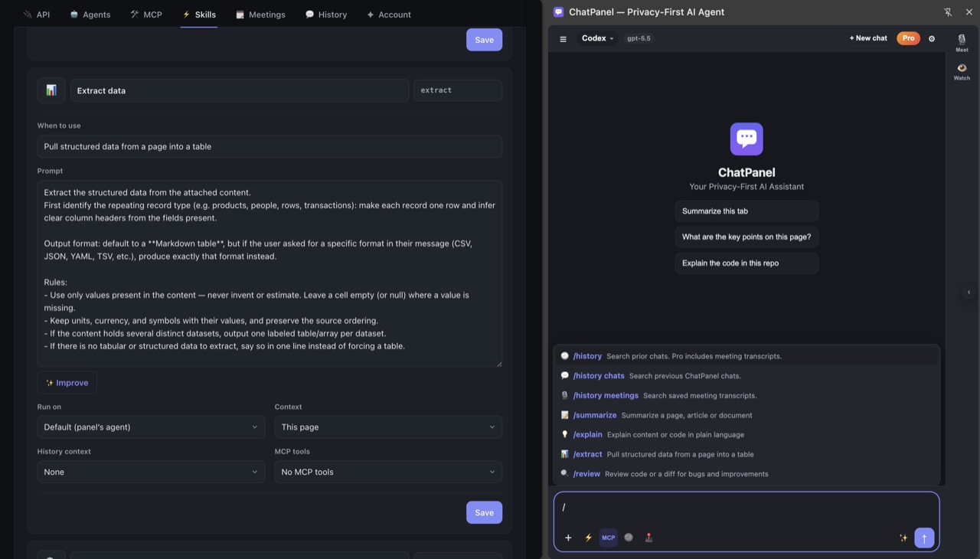Switch to the History tab
980x559 pixels.
(x=326, y=15)
